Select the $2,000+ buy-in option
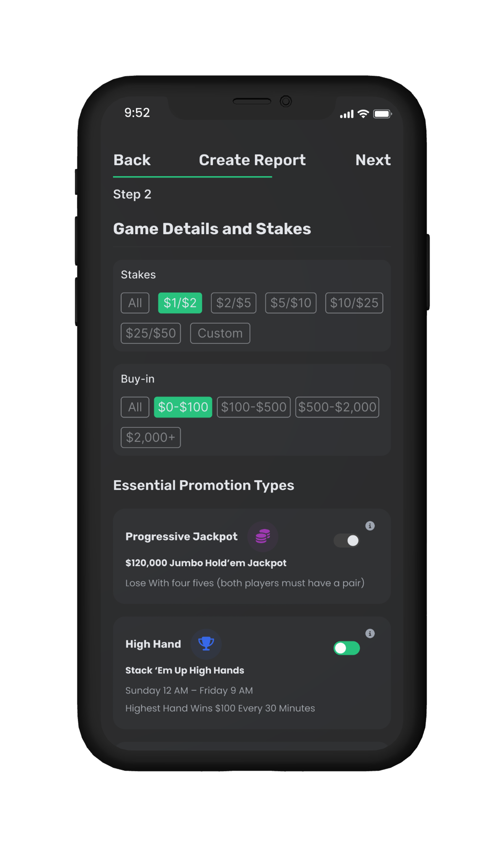 coord(150,437)
